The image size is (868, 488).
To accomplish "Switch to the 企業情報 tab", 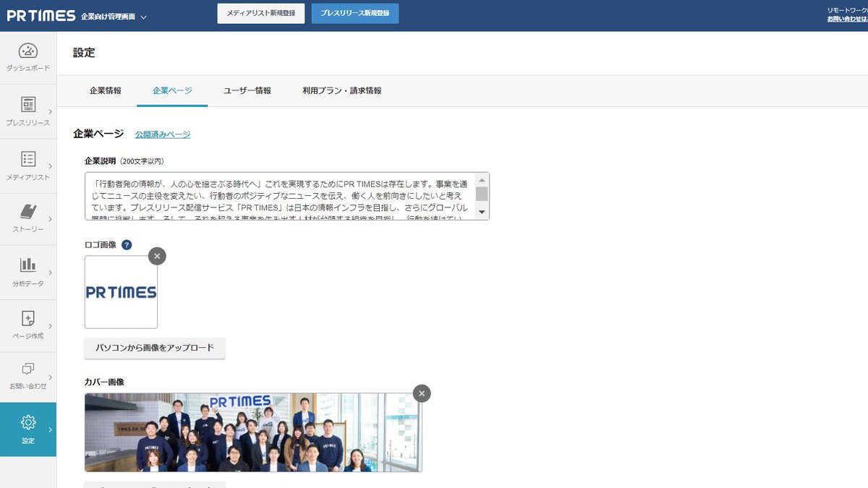I will click(x=106, y=91).
